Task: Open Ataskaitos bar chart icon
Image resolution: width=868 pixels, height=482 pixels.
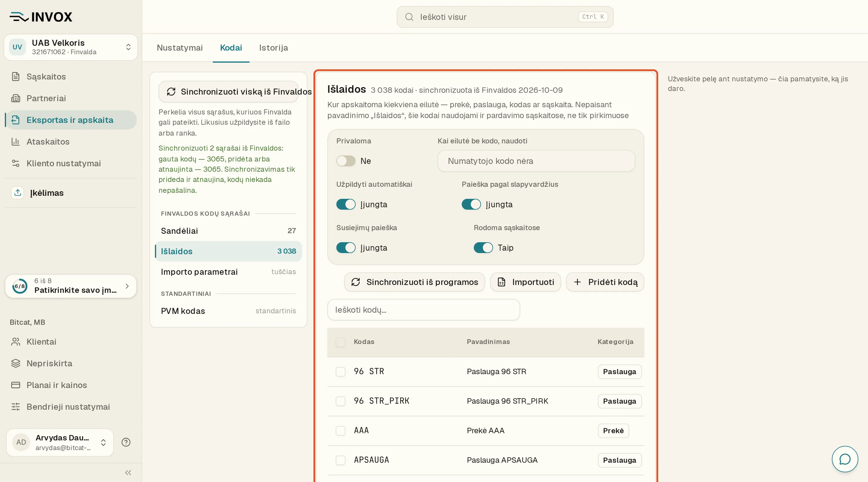Action: [x=15, y=142]
